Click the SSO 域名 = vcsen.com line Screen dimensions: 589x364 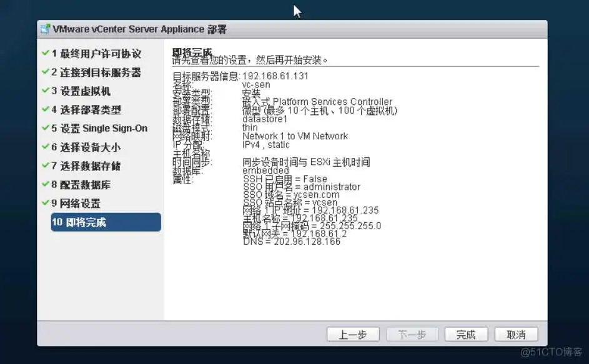(292, 195)
